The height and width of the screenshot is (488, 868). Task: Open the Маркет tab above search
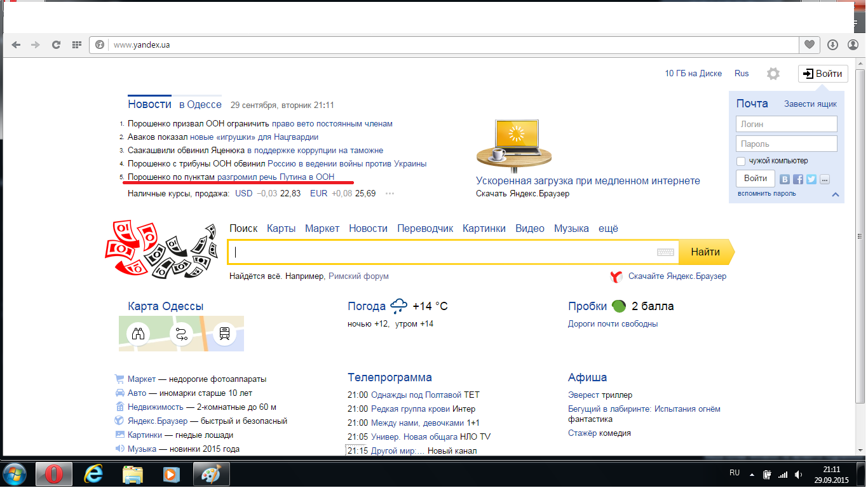point(322,229)
